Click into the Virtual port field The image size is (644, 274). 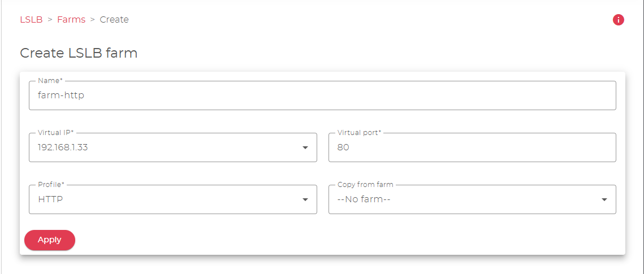472,148
